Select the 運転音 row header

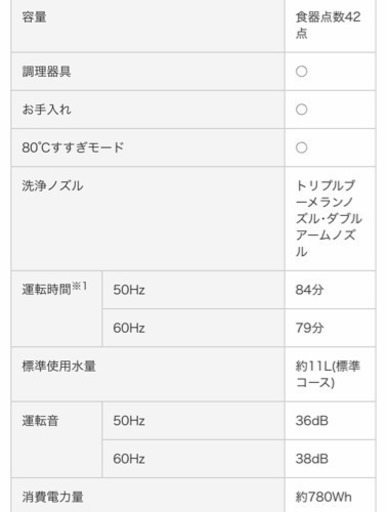click(x=40, y=421)
